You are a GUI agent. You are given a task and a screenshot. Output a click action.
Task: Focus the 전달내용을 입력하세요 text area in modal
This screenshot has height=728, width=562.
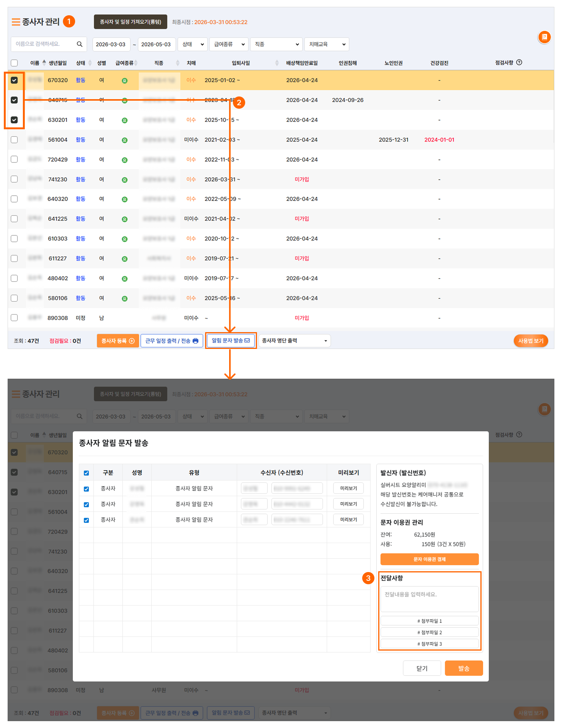coord(429,599)
